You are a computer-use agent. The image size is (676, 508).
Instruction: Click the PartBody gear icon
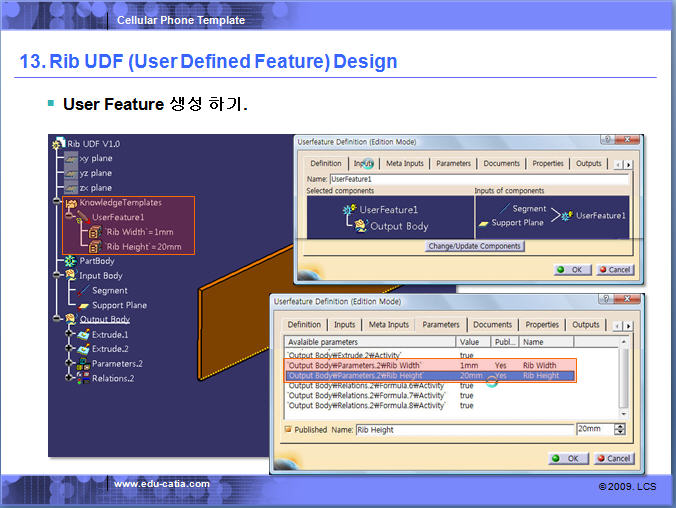coord(70,261)
